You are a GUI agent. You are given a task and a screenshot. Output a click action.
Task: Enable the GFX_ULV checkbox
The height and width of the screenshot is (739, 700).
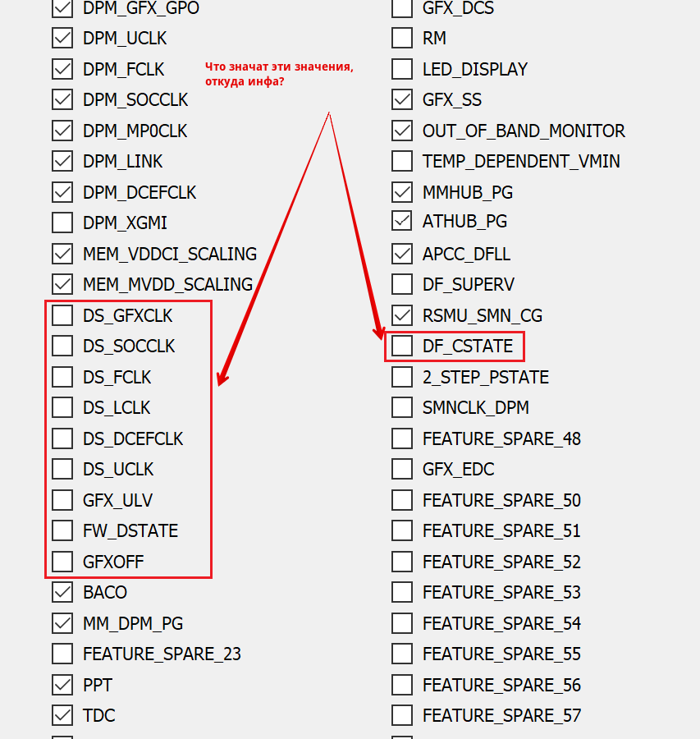(x=62, y=500)
